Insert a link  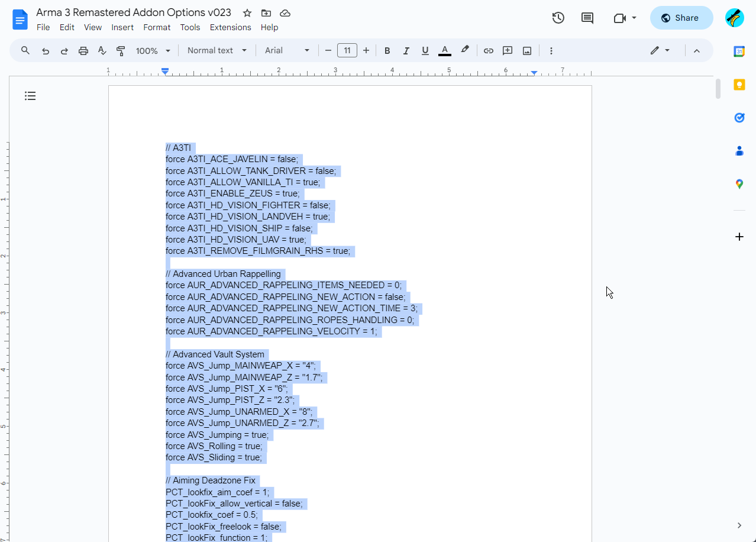pos(489,51)
